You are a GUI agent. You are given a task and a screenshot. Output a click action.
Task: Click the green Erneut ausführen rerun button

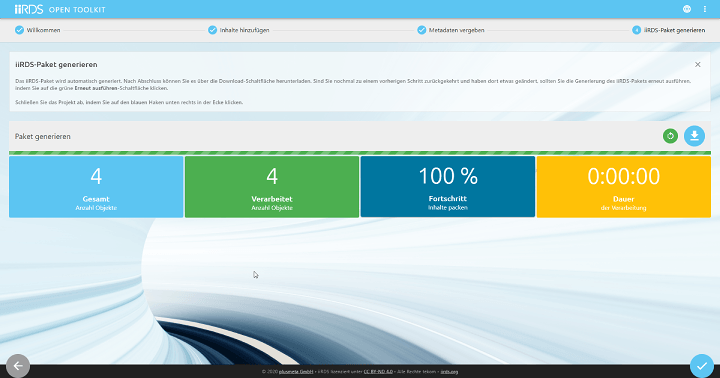[x=670, y=136]
